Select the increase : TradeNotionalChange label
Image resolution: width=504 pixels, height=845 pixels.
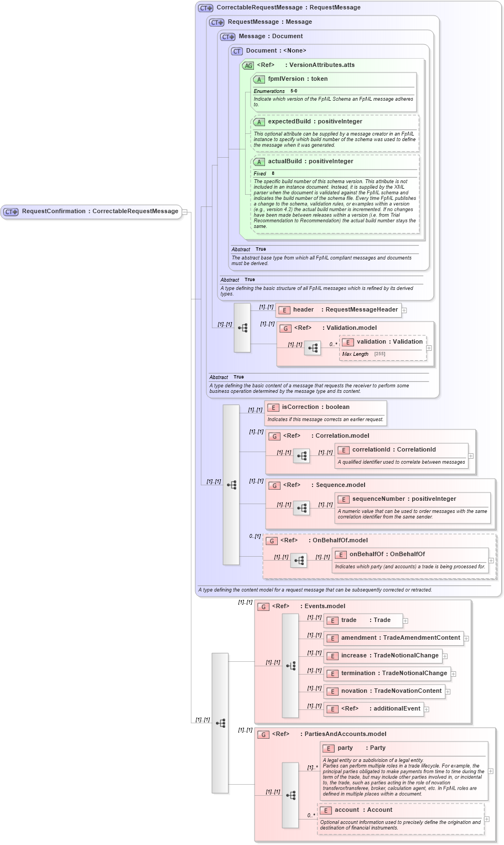pyautogui.click(x=390, y=656)
